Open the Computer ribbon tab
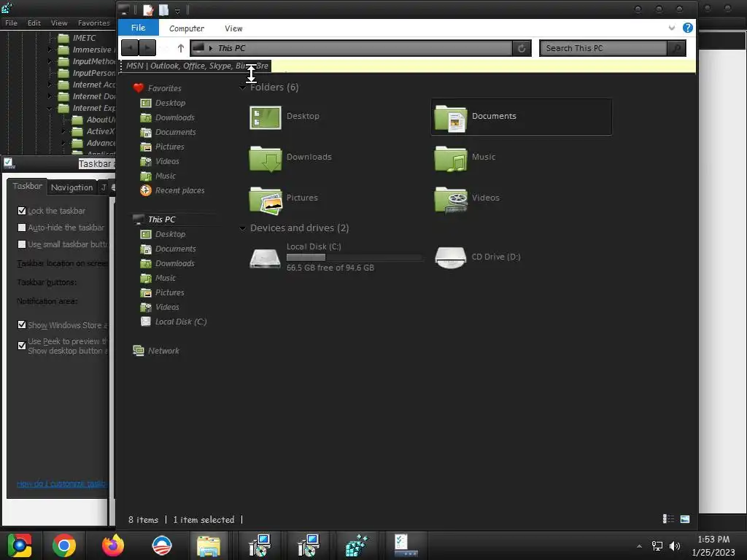This screenshot has height=560, width=747. tap(186, 28)
